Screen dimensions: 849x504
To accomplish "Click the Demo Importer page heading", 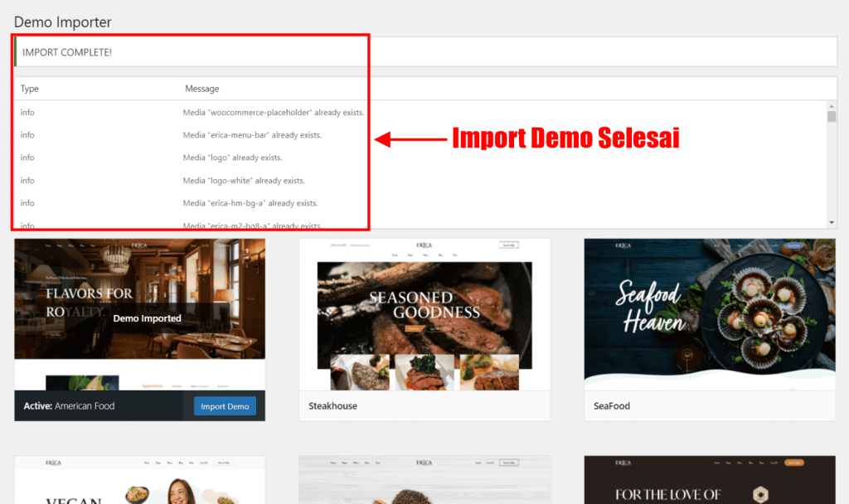I will click(x=63, y=22).
